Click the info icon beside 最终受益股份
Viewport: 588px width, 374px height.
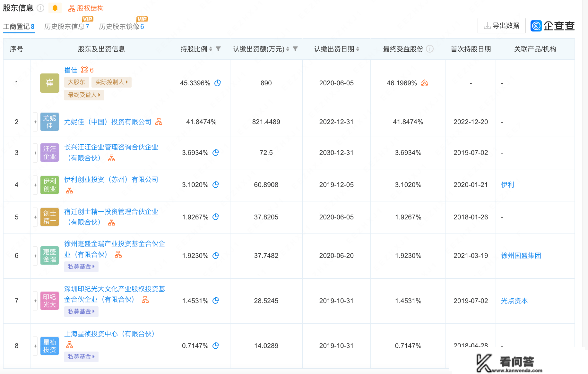point(430,49)
